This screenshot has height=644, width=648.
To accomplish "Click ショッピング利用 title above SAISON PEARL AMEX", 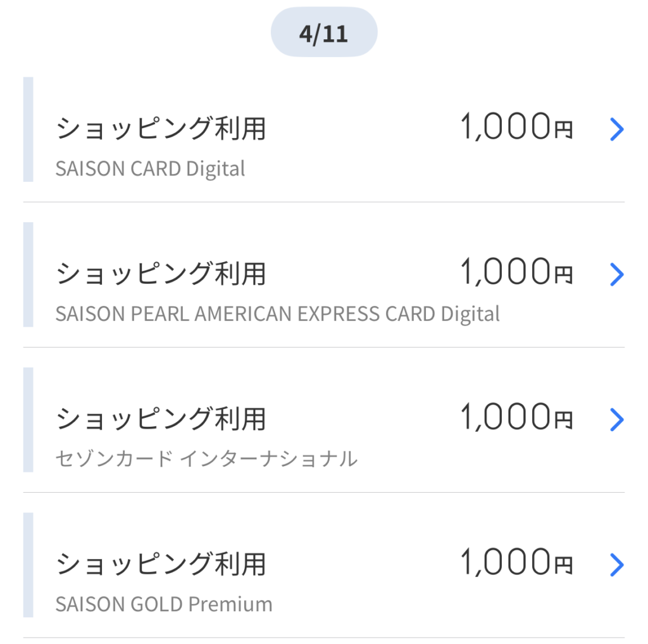I will coord(161,274).
